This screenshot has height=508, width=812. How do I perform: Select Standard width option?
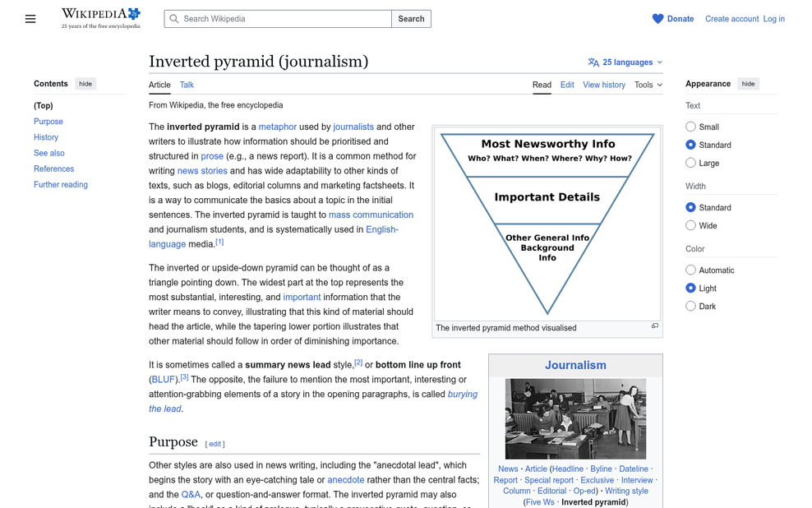690,208
